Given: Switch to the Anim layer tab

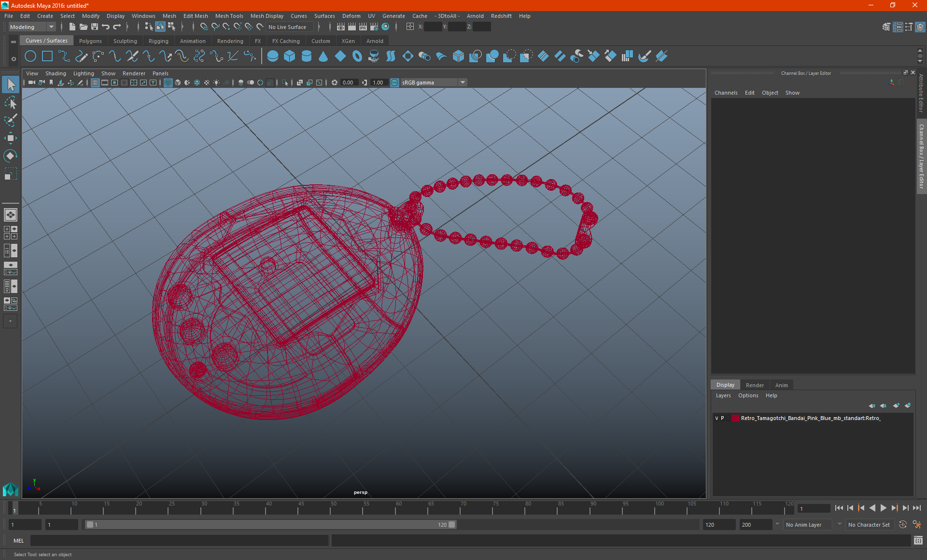Looking at the screenshot, I should pyautogui.click(x=781, y=385).
